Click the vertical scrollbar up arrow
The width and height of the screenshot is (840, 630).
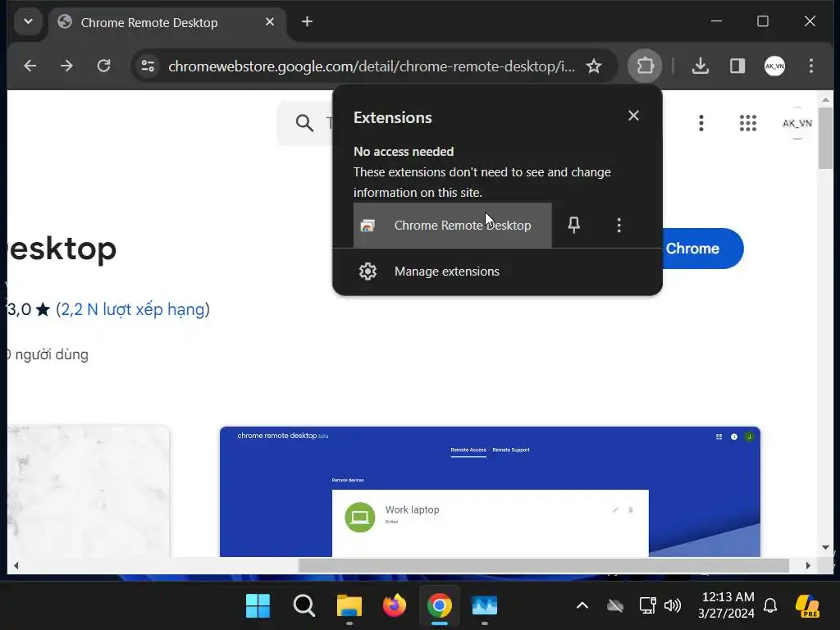click(825, 99)
